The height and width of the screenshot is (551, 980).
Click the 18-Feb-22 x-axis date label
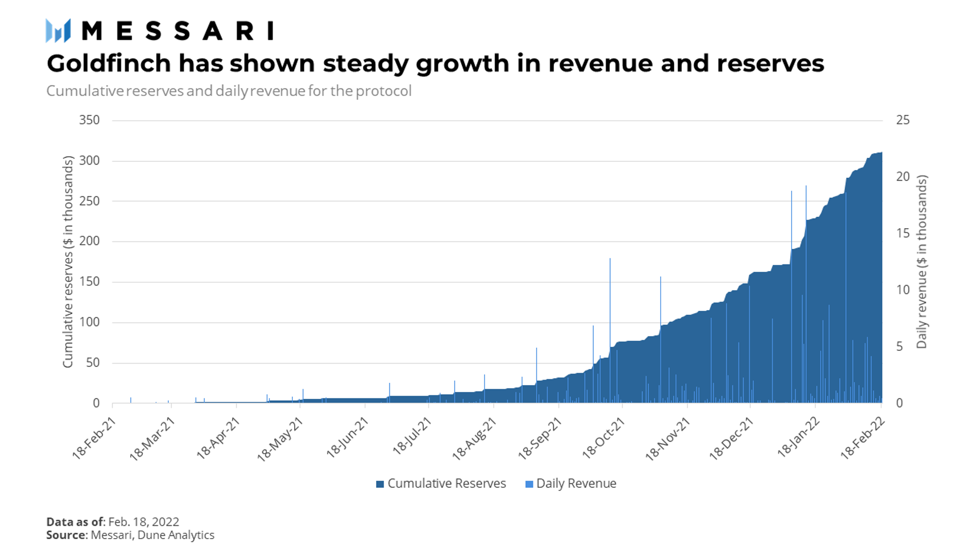862,438
